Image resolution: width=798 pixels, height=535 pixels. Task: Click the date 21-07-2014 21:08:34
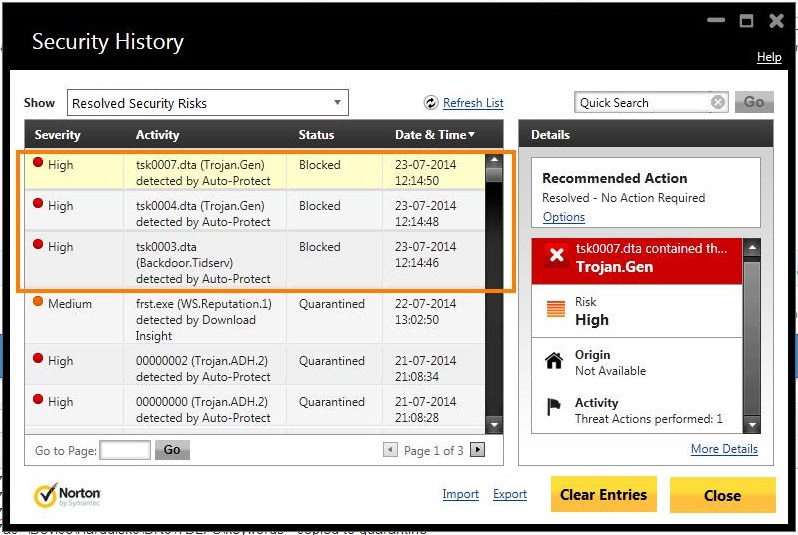click(x=425, y=369)
